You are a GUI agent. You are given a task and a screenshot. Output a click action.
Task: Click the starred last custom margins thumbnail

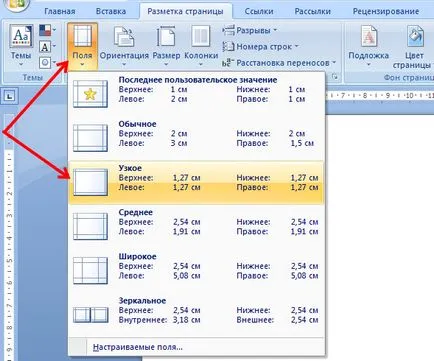point(90,94)
